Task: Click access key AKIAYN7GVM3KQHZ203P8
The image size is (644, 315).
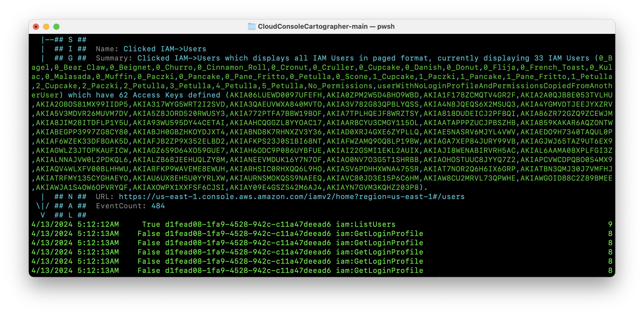Action: click(x=373, y=187)
